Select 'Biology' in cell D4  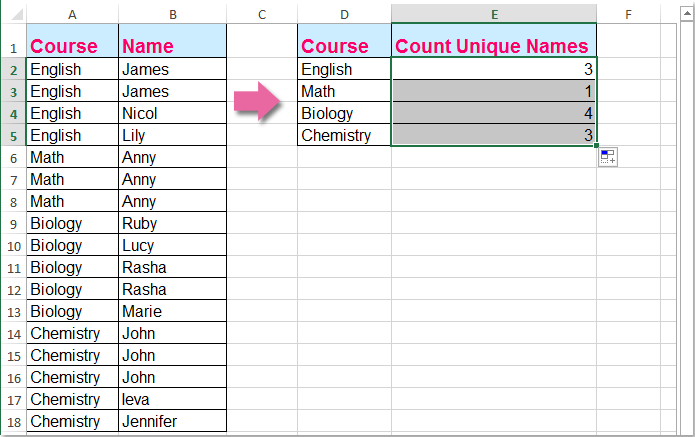point(344,113)
